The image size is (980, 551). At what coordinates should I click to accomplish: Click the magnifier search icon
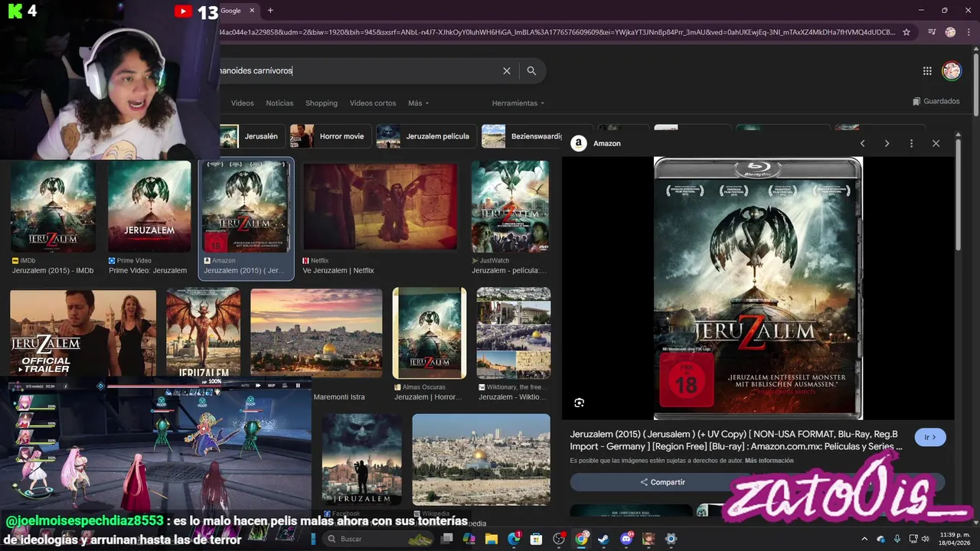(x=531, y=70)
